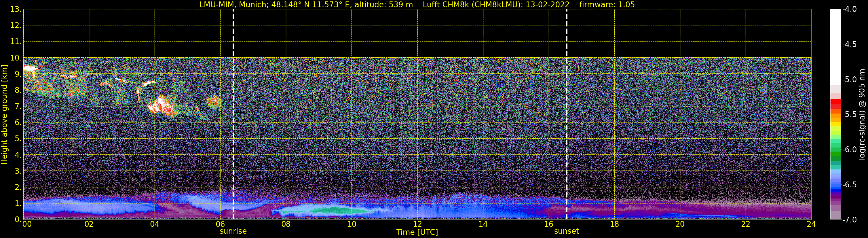
Task: Click the white top section of the colorbar
Action: (x=836, y=47)
